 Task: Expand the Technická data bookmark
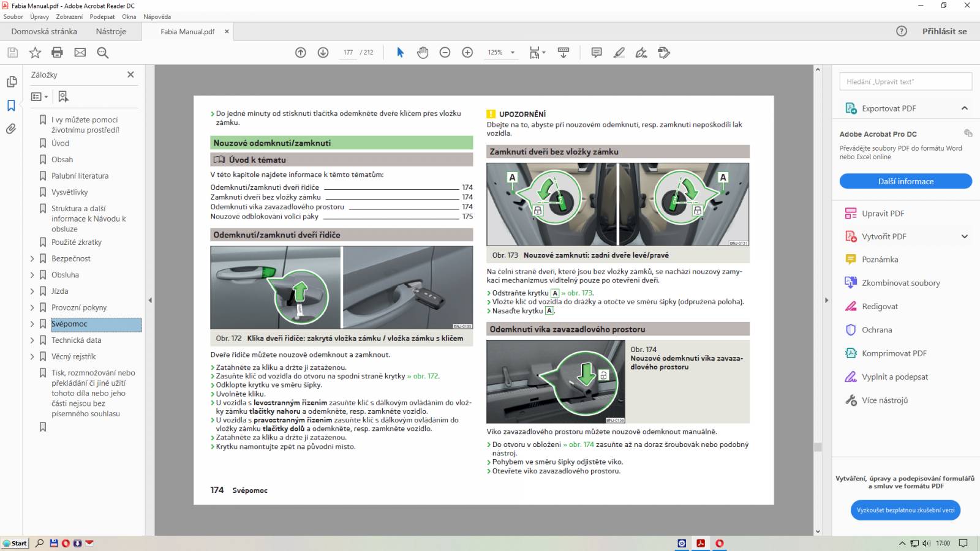32,340
